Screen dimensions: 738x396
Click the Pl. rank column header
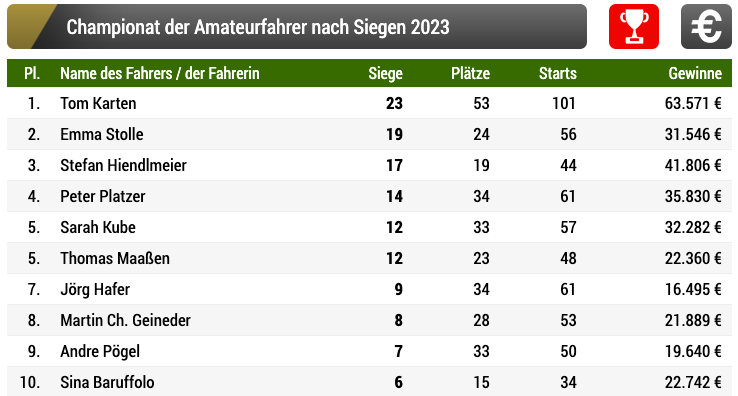32,73
